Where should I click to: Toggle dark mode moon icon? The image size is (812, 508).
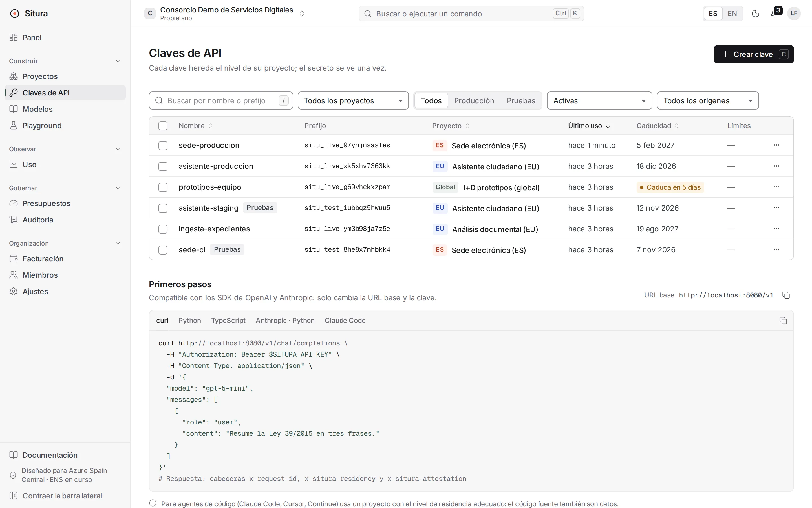tap(755, 14)
